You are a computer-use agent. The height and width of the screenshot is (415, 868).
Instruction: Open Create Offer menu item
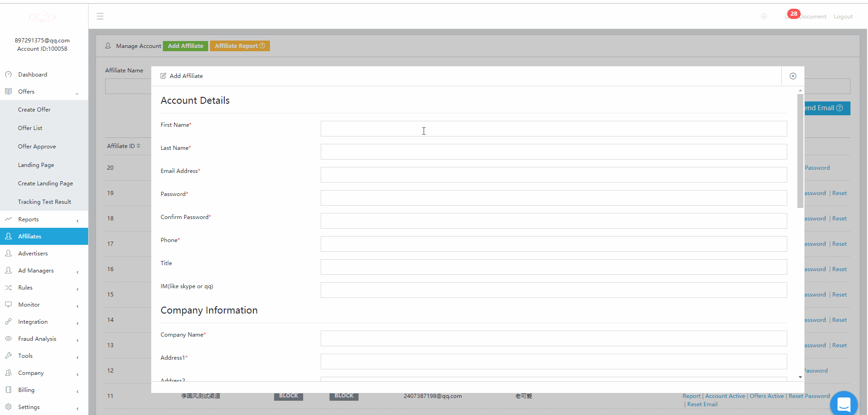pos(34,110)
